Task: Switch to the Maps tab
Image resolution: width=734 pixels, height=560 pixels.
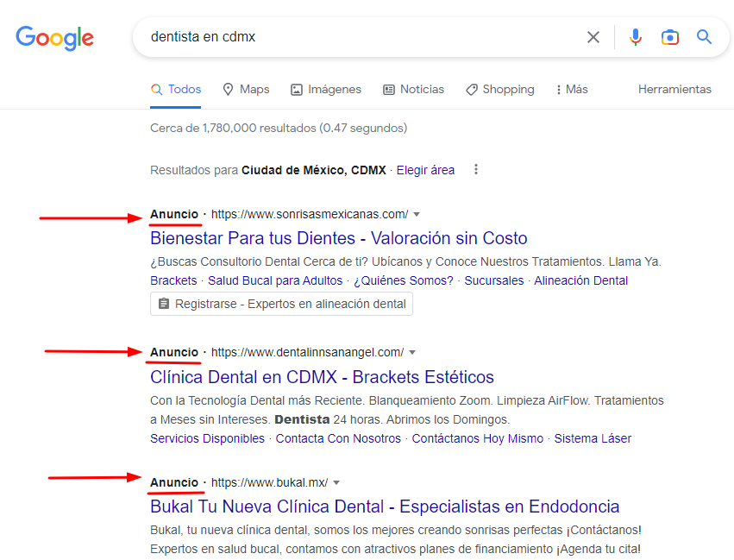Action: (x=246, y=90)
